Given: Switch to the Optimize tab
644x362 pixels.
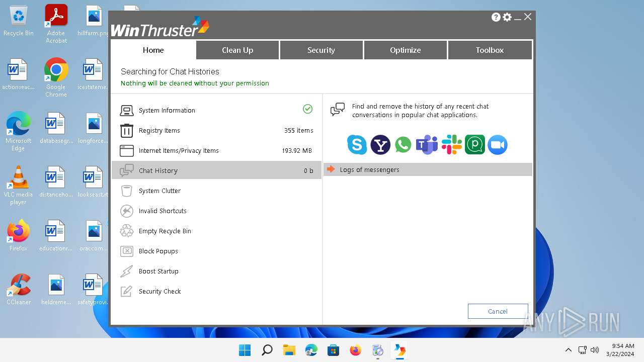Looking at the screenshot, I should tap(405, 50).
